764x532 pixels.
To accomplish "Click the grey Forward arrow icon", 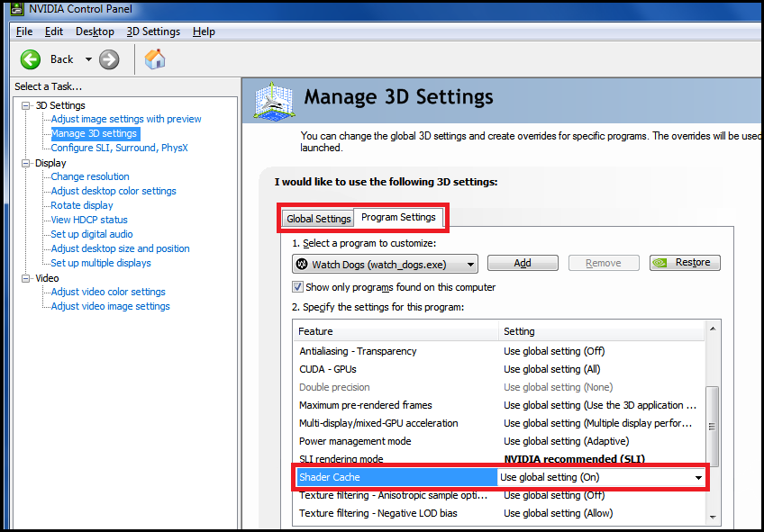I will (x=109, y=60).
